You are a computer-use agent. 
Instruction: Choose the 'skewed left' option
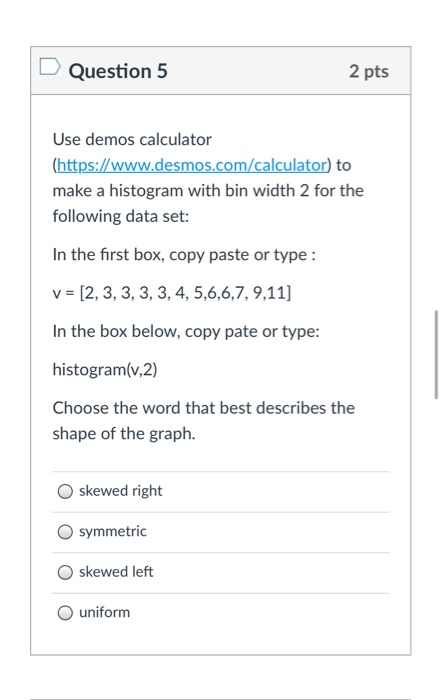coord(65,572)
